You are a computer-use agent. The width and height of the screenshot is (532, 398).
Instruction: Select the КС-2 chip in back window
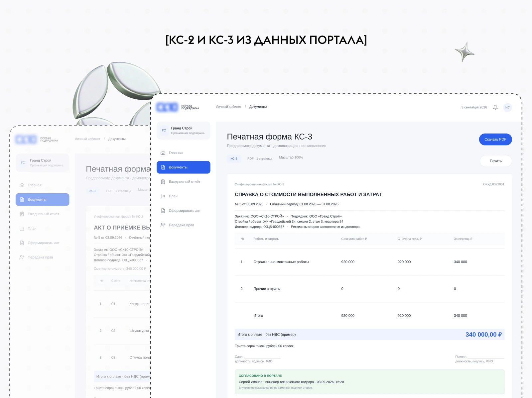[x=93, y=191]
